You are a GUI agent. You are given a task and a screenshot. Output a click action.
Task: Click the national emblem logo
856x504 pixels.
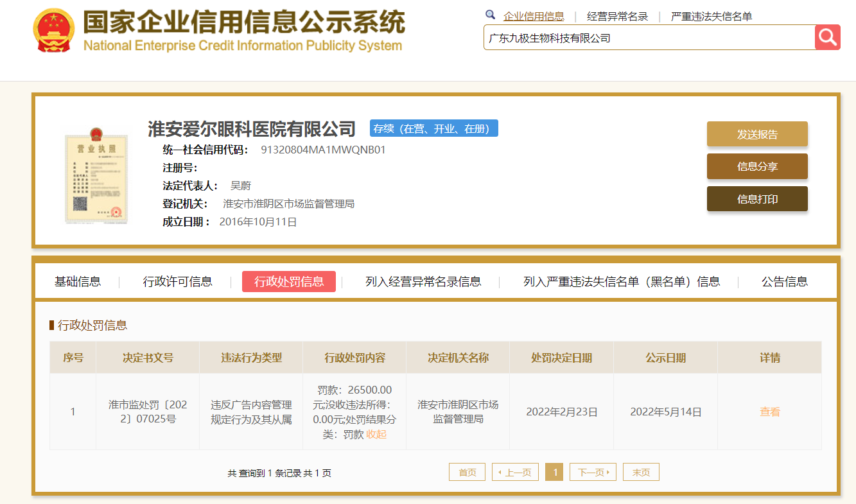pos(53,30)
